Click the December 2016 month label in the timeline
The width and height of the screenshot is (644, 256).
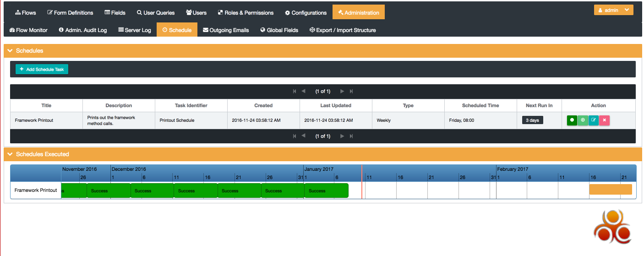point(129,169)
